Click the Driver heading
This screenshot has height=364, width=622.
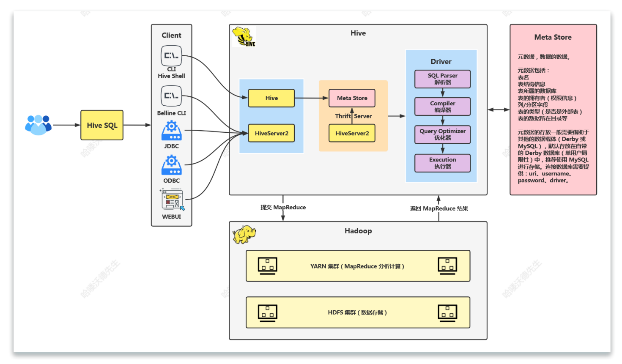coord(441,62)
